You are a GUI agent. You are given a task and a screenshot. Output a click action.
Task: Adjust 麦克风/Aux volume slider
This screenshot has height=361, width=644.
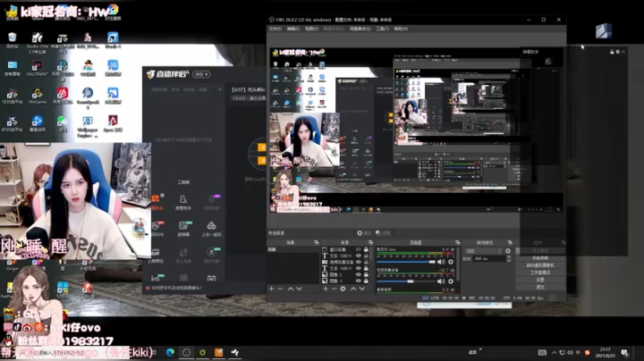click(x=406, y=262)
